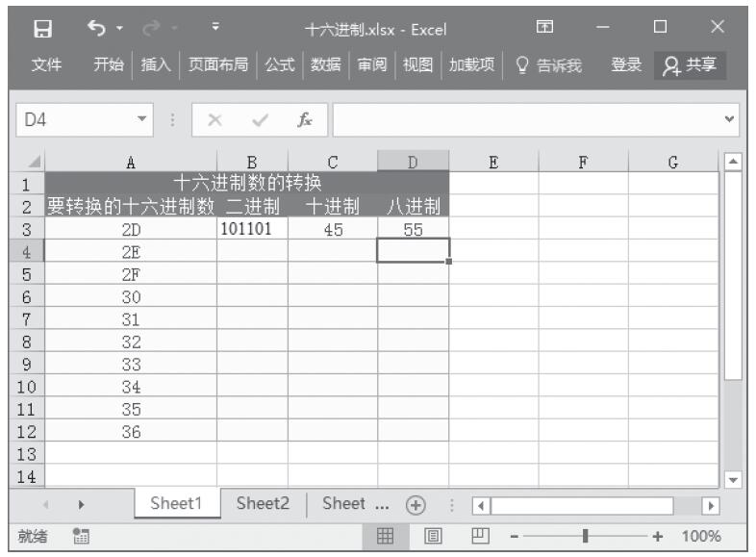Image resolution: width=756 pixels, height=557 pixels.
Task: Click the zoom in plus icon
Action: 658,536
